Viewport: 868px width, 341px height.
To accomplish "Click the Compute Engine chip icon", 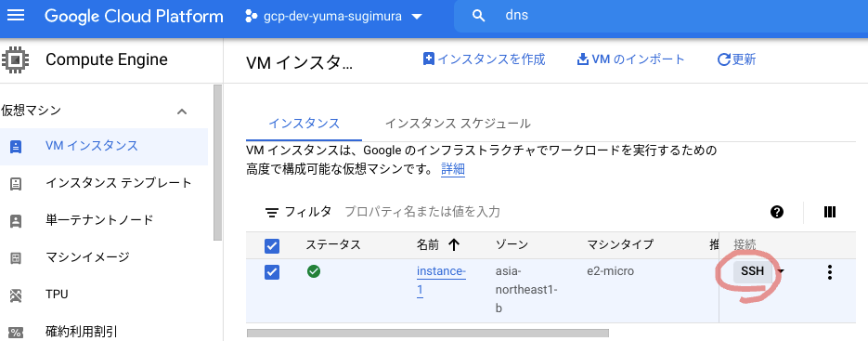I will 16,59.
